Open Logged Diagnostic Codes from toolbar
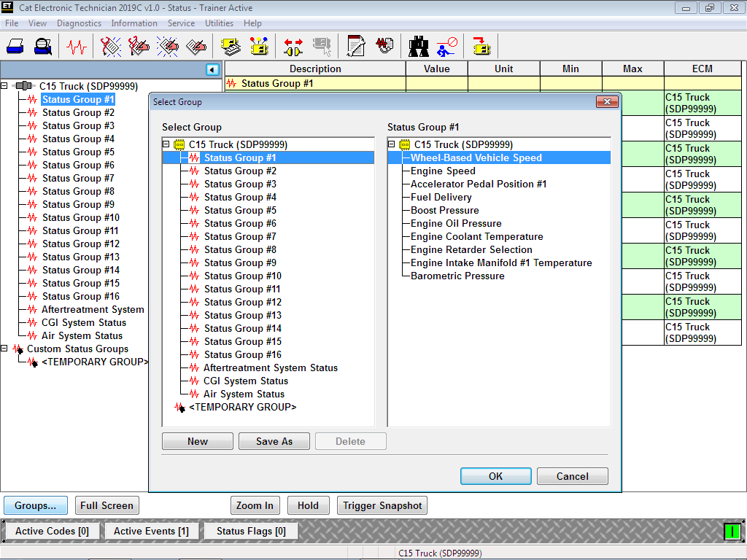747x560 pixels. point(137,45)
